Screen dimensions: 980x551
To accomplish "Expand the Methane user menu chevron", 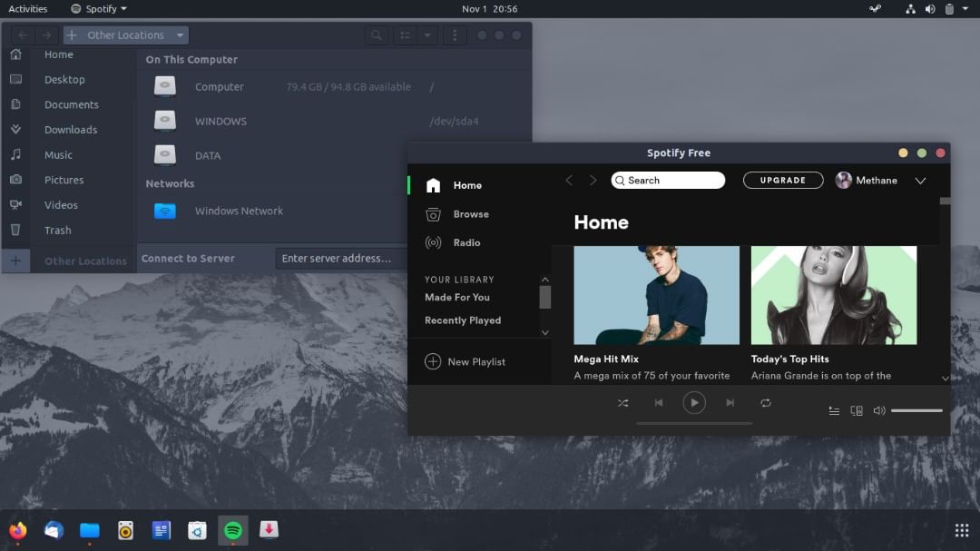I will (x=920, y=181).
